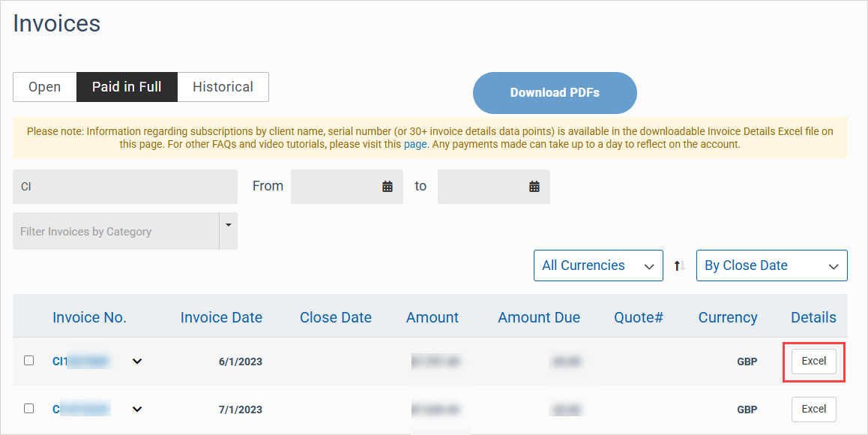Open the first CI invoice number link

81,361
